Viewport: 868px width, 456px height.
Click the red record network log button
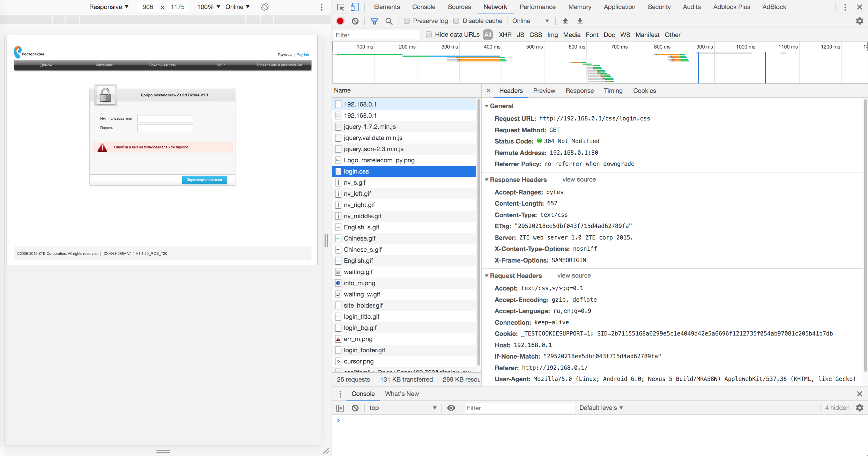point(340,21)
